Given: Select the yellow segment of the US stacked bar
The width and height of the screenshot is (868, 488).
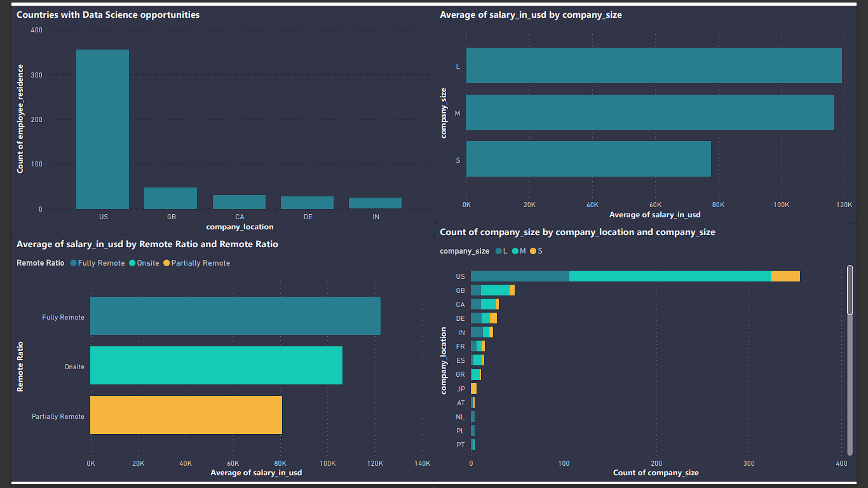Looking at the screenshot, I should [785, 276].
